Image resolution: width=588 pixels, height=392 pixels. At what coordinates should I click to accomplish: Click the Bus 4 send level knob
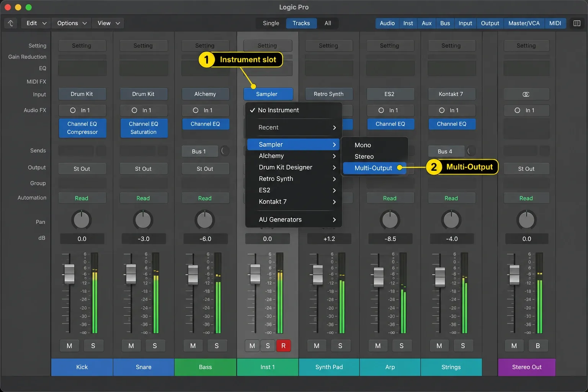(x=471, y=151)
